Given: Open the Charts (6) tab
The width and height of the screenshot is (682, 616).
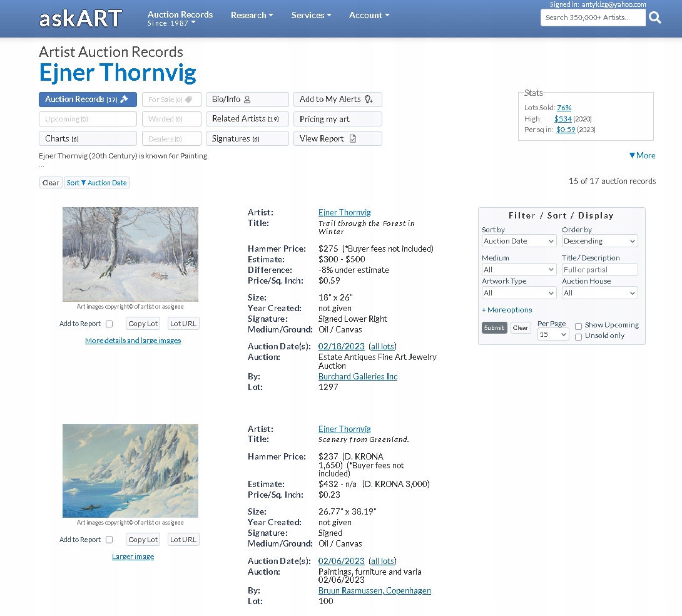Looking at the screenshot, I should 88,138.
